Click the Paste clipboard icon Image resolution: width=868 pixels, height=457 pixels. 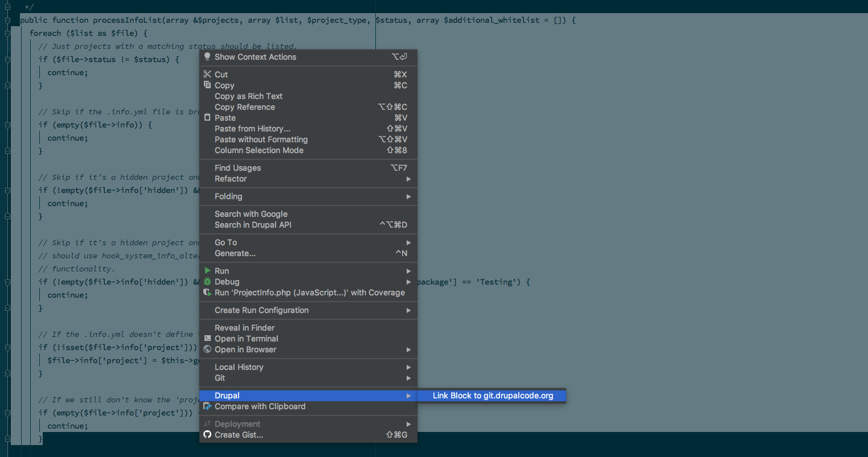207,118
